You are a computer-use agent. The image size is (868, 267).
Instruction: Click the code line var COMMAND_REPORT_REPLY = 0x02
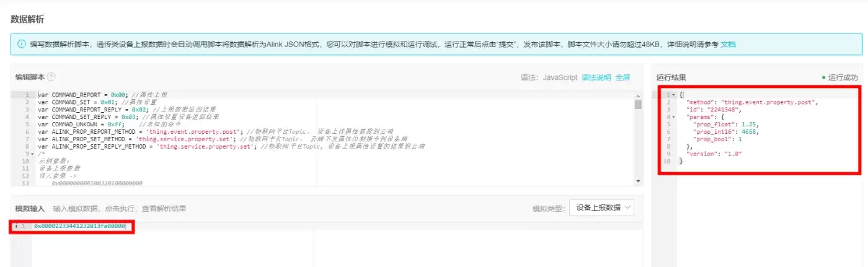(x=123, y=109)
